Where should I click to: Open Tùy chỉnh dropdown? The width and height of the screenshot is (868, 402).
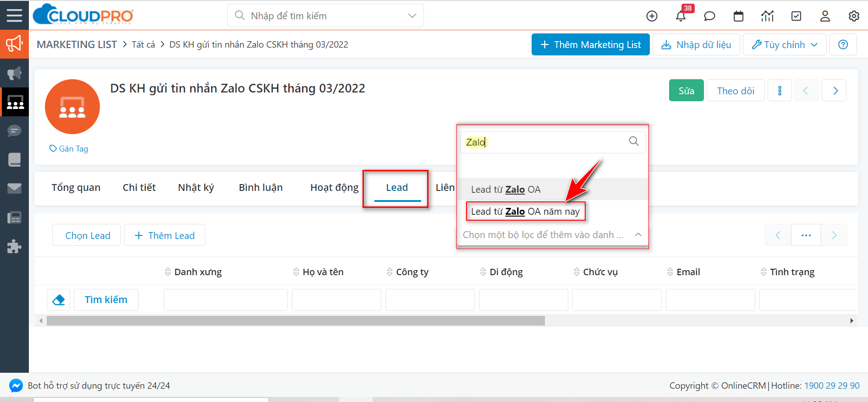pos(785,44)
